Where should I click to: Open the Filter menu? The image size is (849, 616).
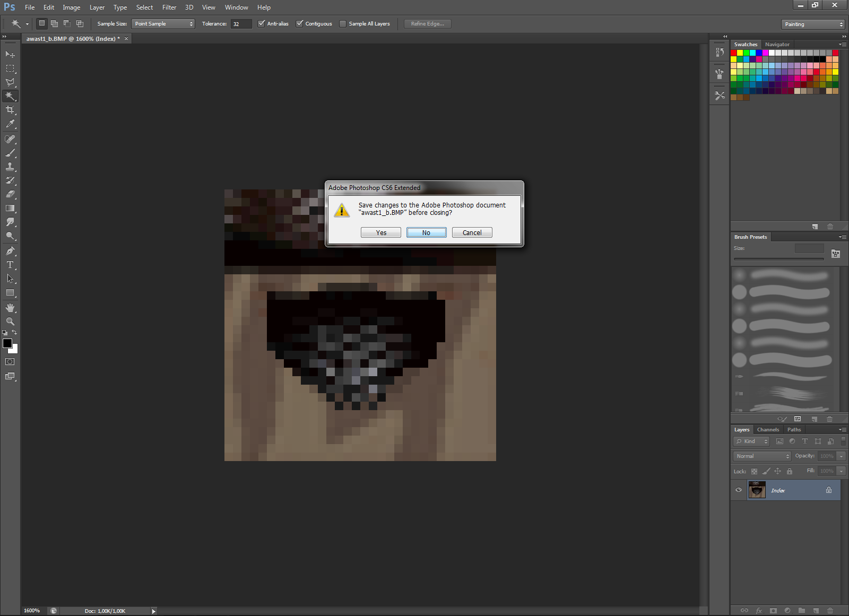pos(169,7)
